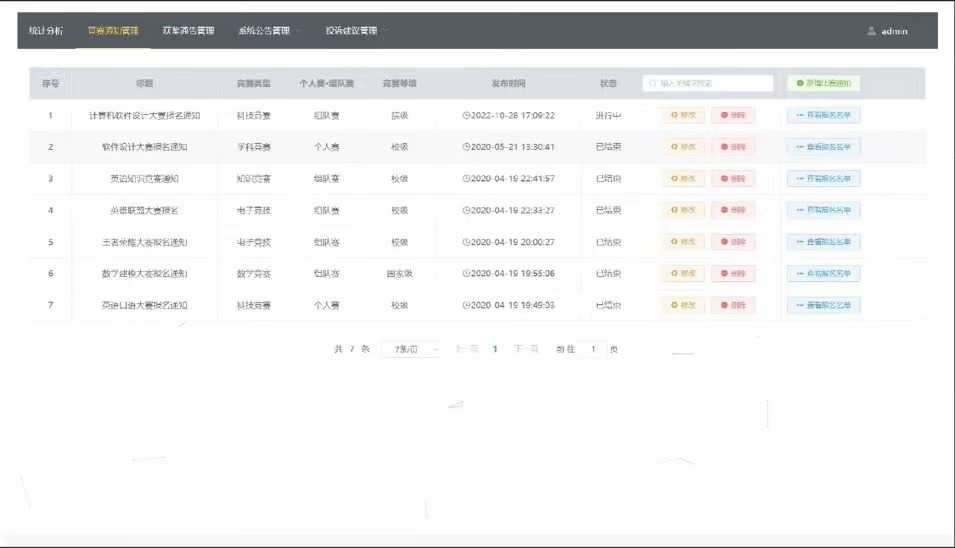Screen dimensions: 955x548
Task: Click the 计算机软件设计大赛报名通知 title in row 1
Action: point(144,115)
